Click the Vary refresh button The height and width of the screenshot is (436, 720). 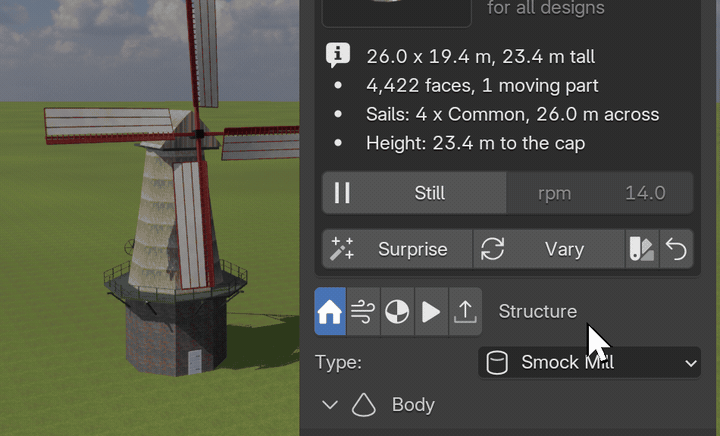coord(549,249)
